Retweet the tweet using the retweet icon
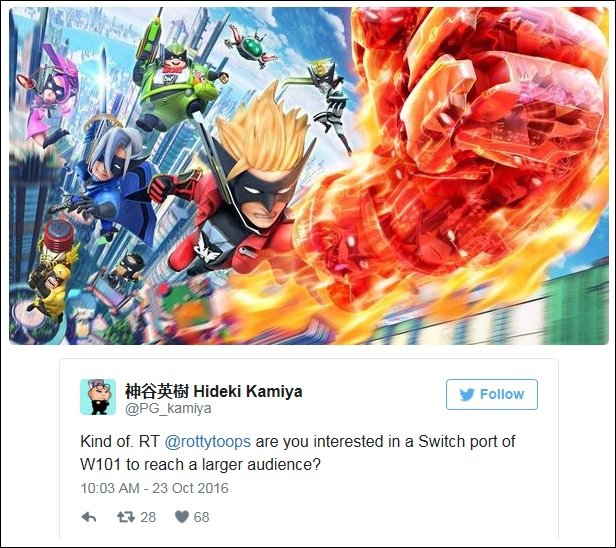 point(126,517)
